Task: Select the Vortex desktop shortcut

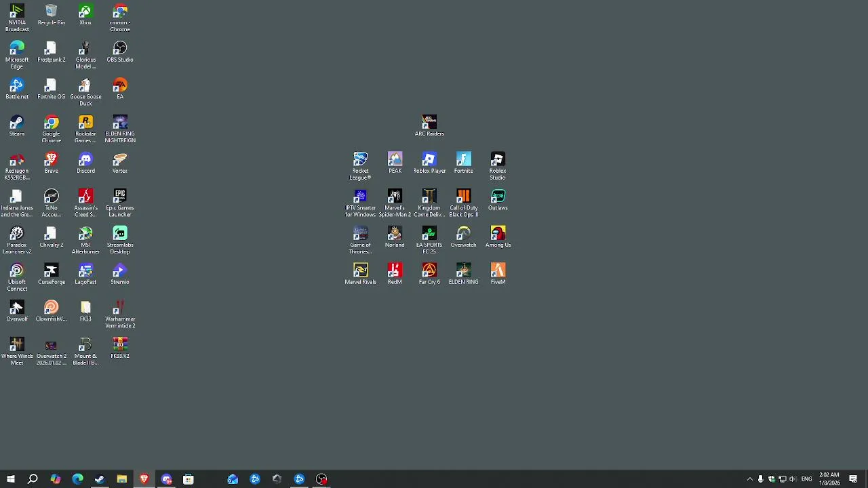Action: 120,163
